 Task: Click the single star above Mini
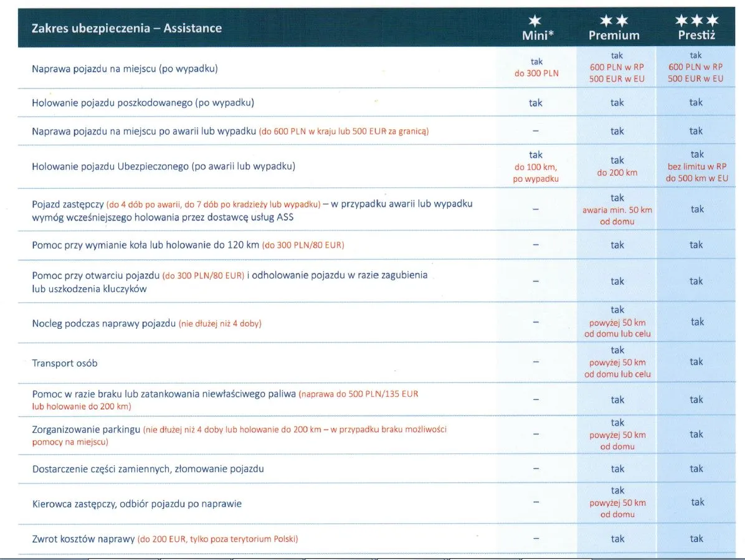[x=535, y=22]
